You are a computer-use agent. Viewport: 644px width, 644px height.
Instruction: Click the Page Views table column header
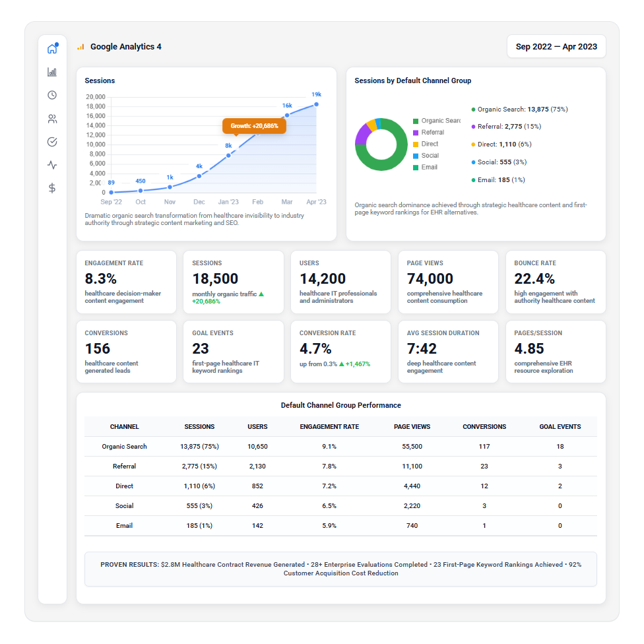[412, 427]
